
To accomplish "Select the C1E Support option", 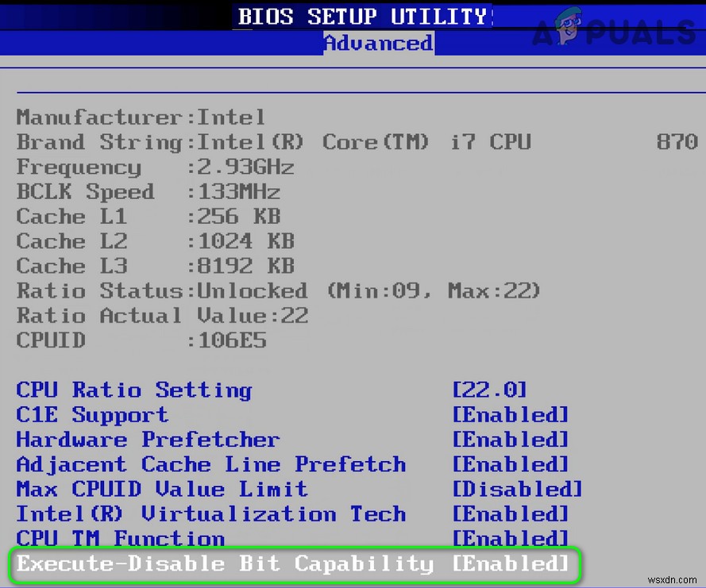I will tap(92, 415).
